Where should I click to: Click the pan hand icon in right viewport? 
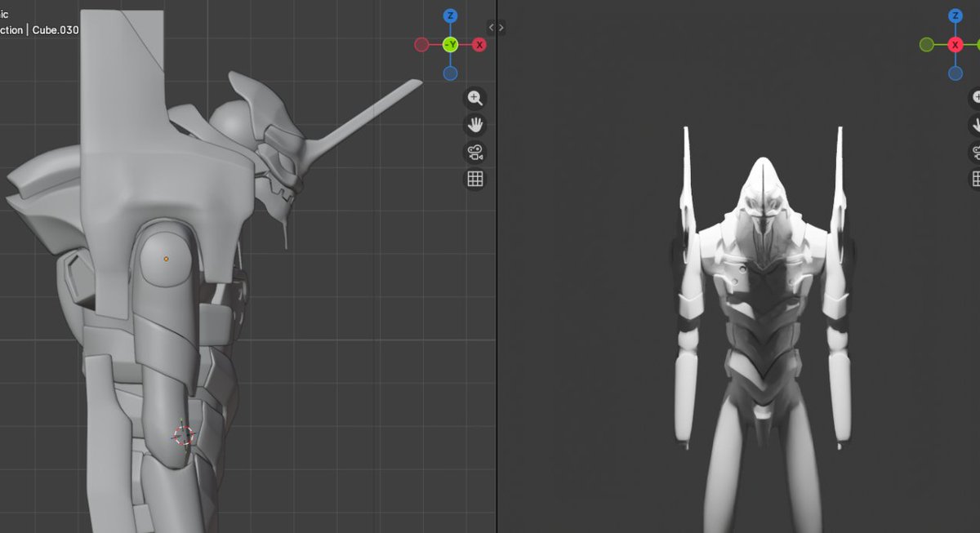975,125
